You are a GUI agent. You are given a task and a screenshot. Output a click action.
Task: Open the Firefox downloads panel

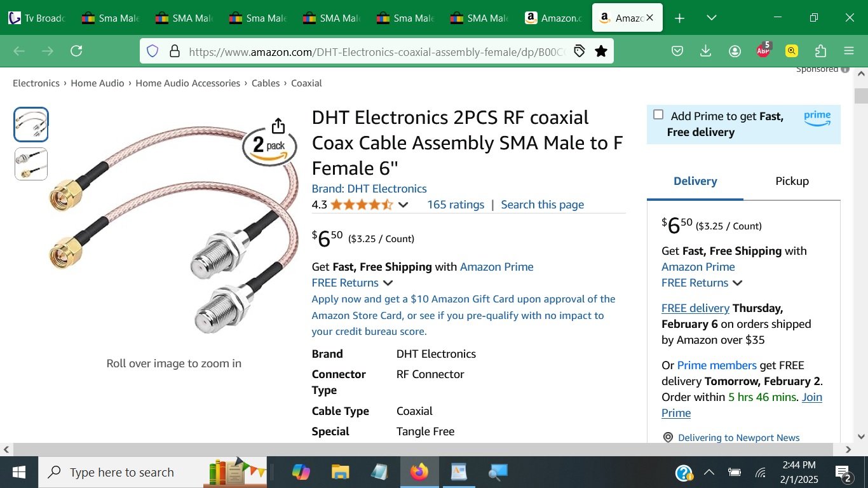click(706, 51)
